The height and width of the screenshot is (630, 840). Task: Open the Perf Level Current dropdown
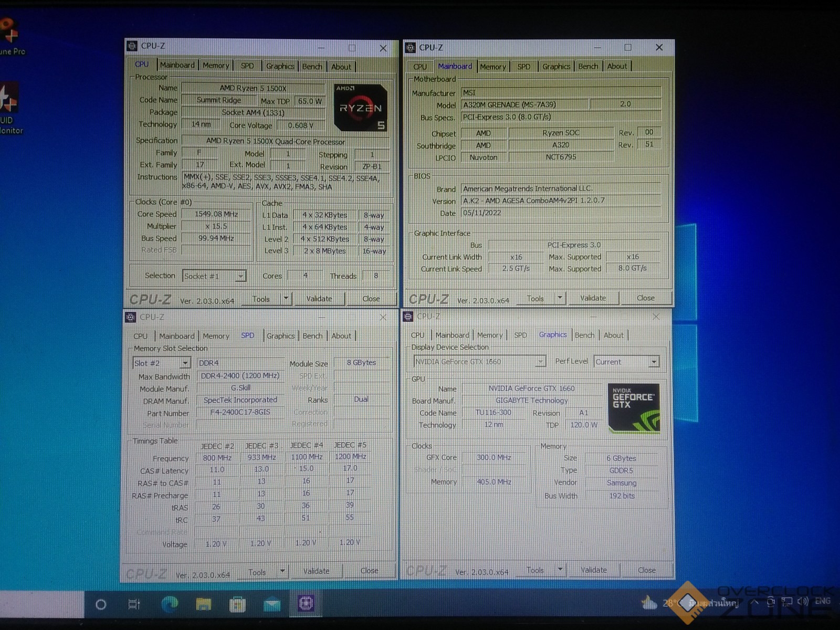(x=626, y=362)
